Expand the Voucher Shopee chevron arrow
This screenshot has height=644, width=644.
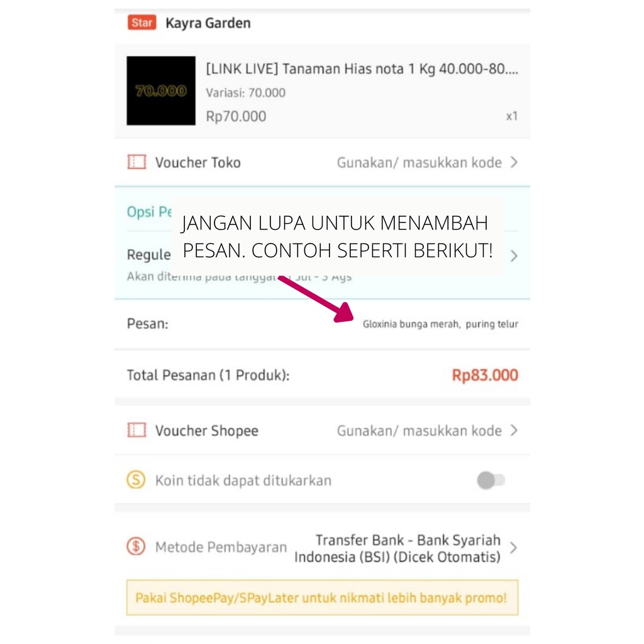514,430
